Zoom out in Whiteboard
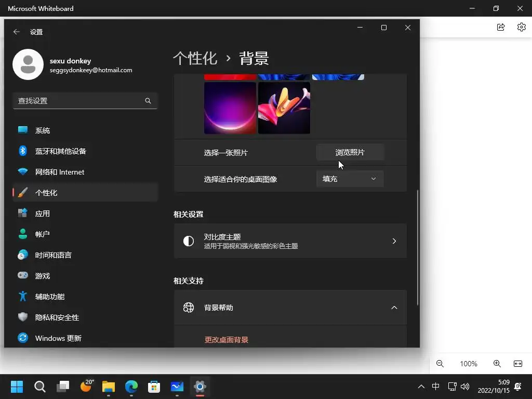This screenshot has height=399, width=532. (440, 364)
